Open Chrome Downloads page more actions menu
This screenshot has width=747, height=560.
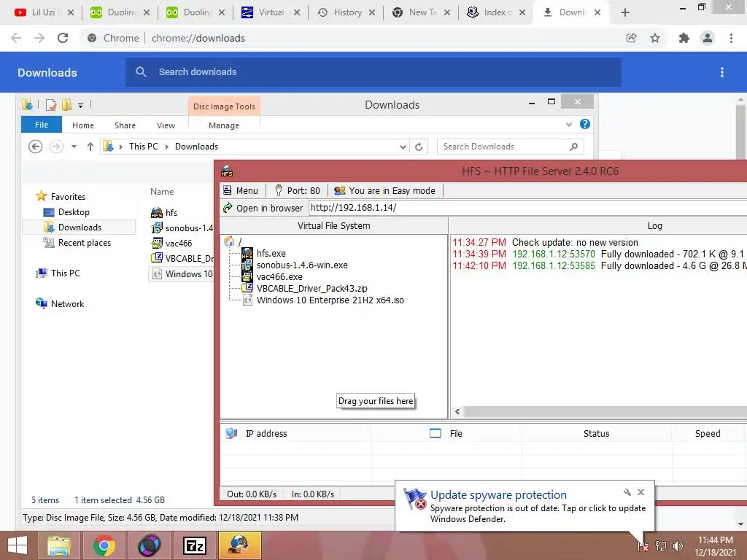[x=721, y=72]
